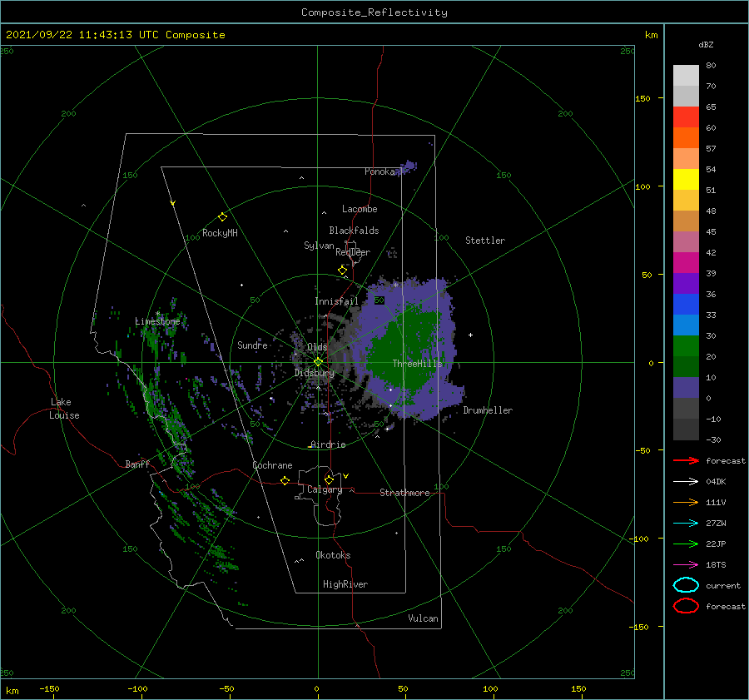749x700 pixels.
Task: Click the Airdrie city label
Action: 328,444
